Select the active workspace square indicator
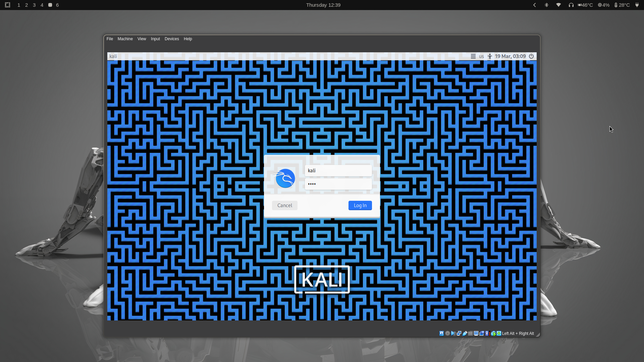This screenshot has height=362, width=644. (x=50, y=5)
